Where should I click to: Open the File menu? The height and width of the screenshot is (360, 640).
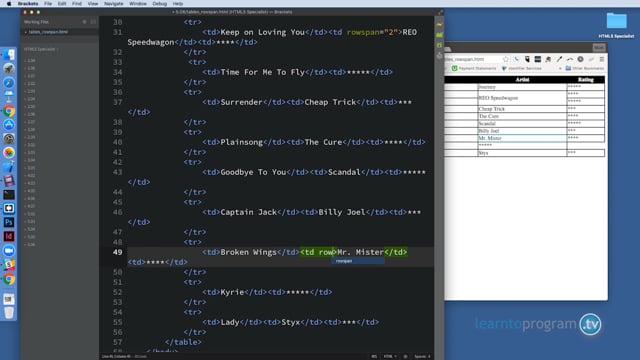[x=48, y=4]
